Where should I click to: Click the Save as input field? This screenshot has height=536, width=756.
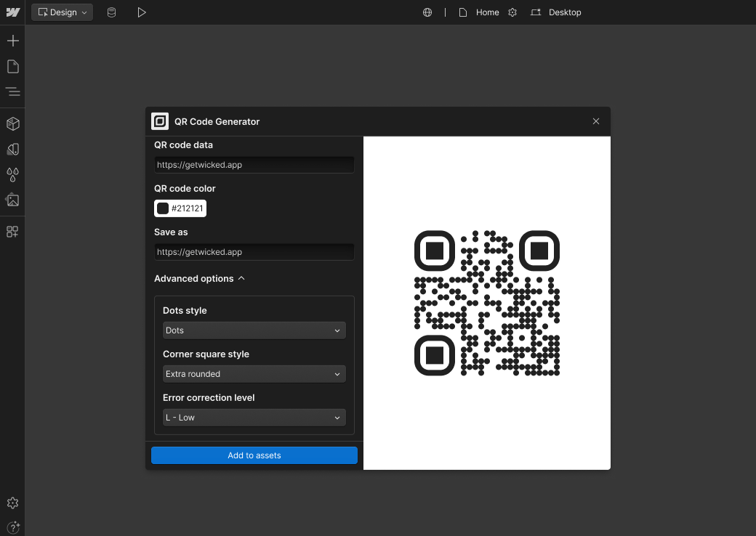pos(254,252)
